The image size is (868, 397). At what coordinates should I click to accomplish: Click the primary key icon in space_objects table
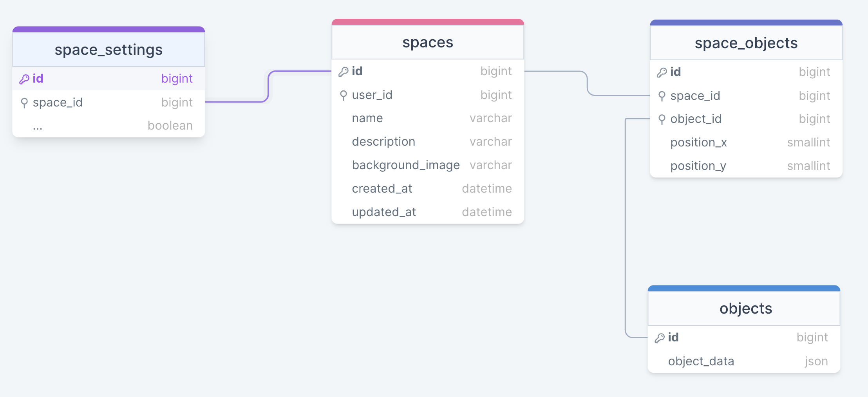coord(662,72)
